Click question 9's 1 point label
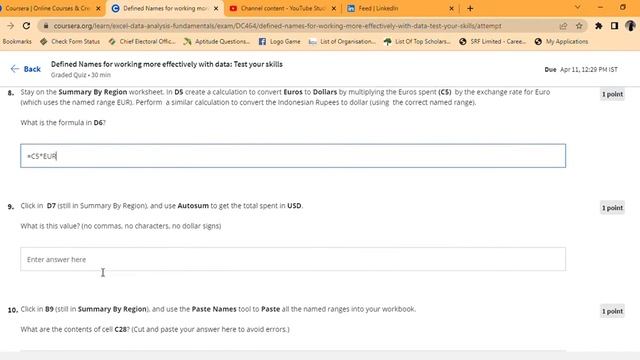Screen dimensions: 640x360 pos(612,208)
